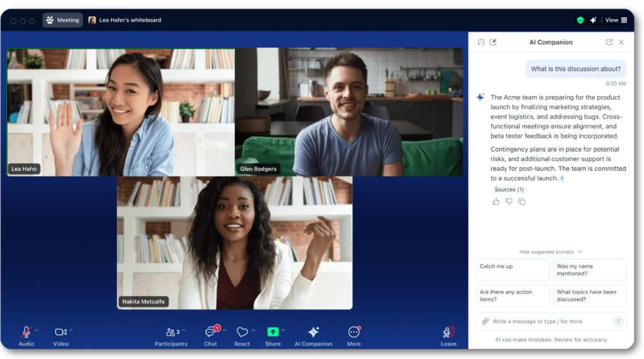Give thumbs down to AI response
Screen dimensions: 644x359
(x=509, y=202)
